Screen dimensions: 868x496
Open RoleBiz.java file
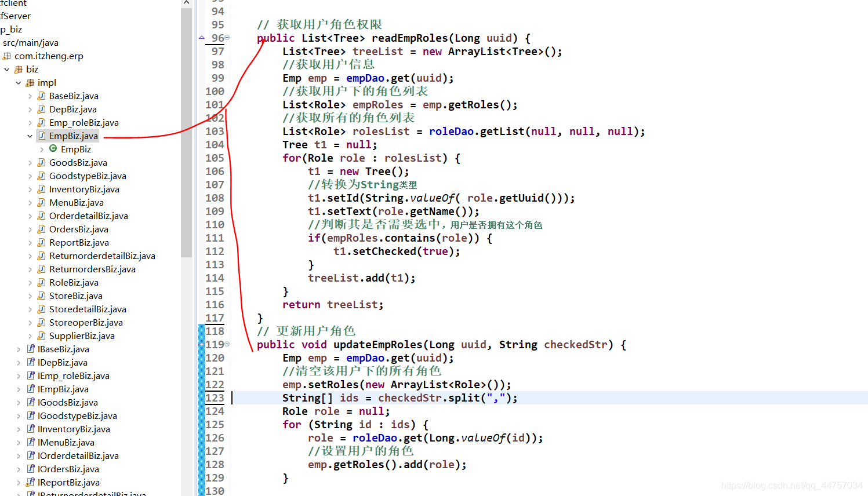[x=74, y=283]
